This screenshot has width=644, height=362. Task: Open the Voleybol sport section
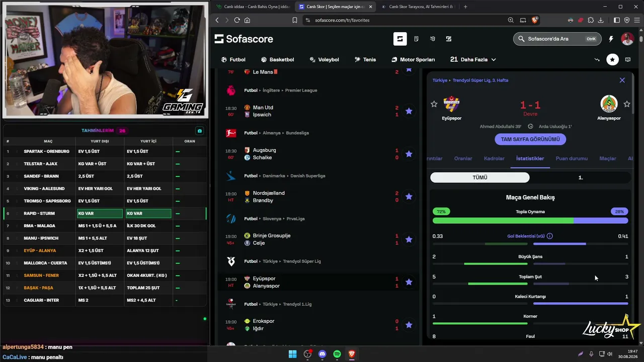tap(324, 59)
